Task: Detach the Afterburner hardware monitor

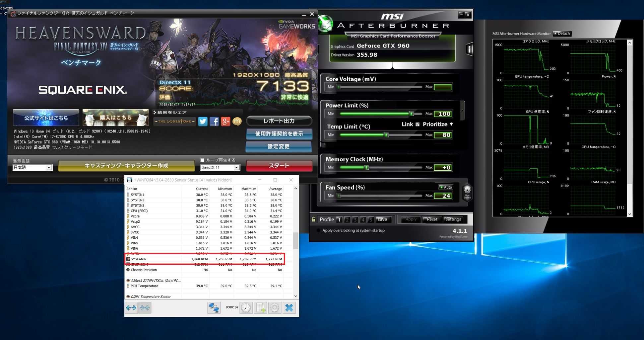Action: (x=562, y=34)
